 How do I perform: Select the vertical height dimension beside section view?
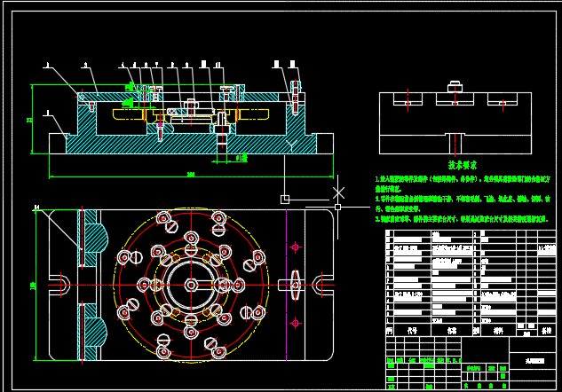point(31,119)
